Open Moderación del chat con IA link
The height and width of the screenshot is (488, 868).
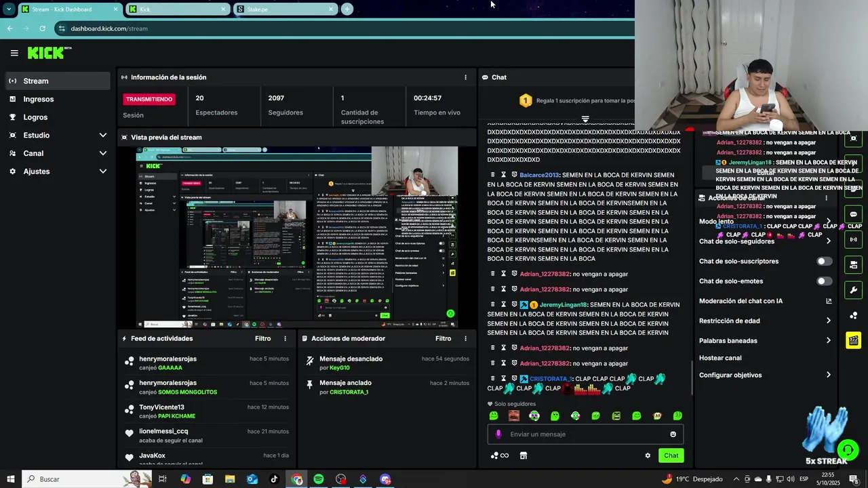(828, 301)
